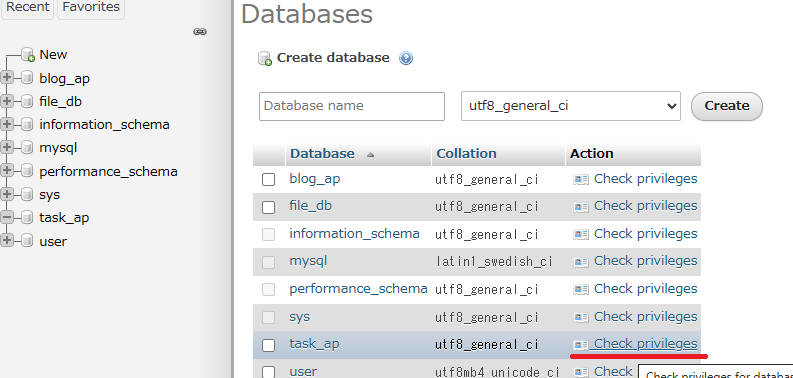Click the Create button
Image resolution: width=793 pixels, height=378 pixels.
click(727, 106)
